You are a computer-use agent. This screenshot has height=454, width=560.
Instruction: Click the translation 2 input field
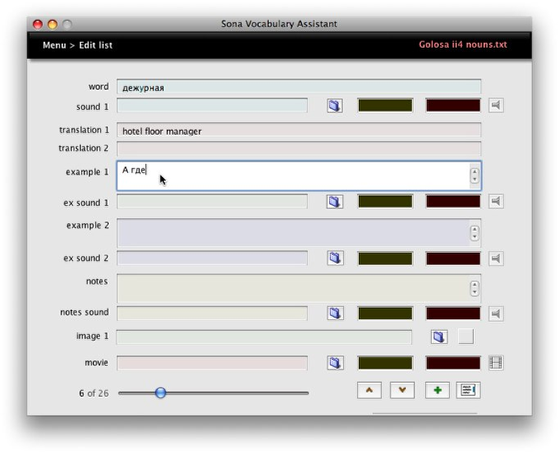(x=299, y=148)
